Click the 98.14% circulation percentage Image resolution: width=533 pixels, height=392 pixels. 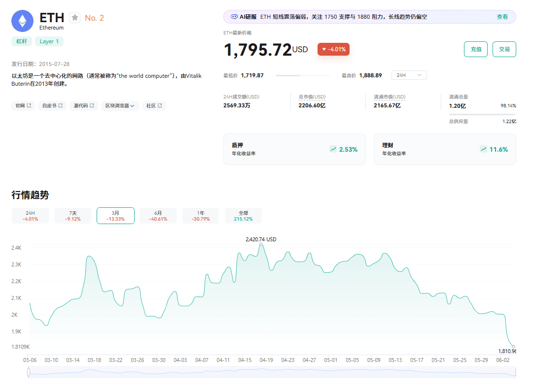(x=508, y=105)
